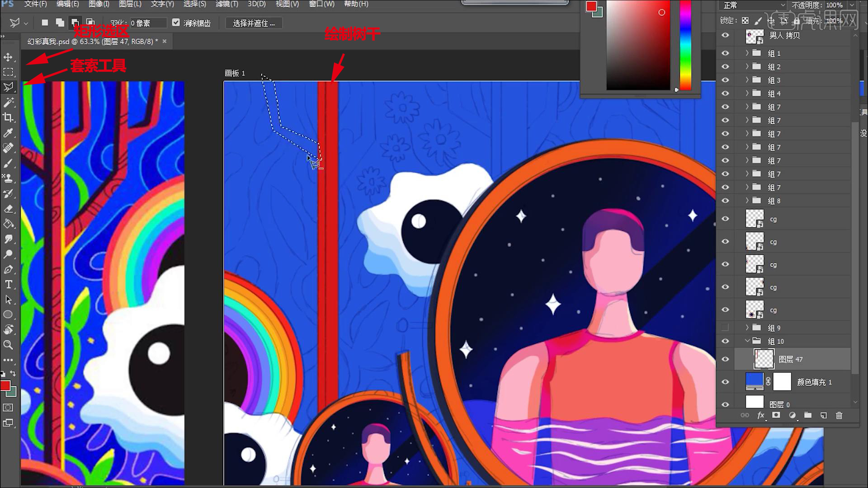Screen dimensions: 868x488
Task: Show the hidden 组 9 group
Action: point(726,328)
